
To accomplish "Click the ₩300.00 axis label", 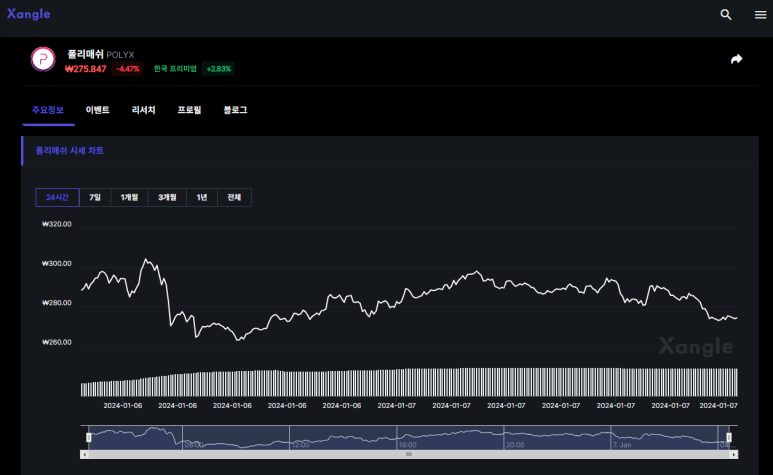I will click(x=57, y=264).
